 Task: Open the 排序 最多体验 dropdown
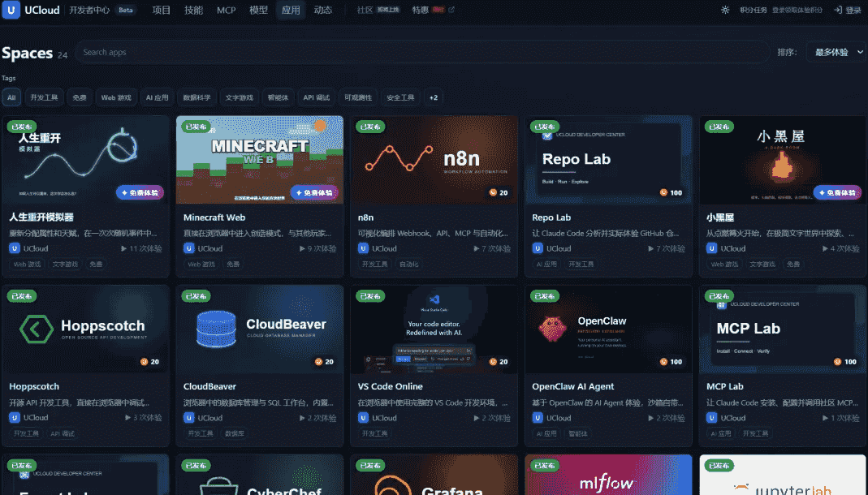point(838,52)
